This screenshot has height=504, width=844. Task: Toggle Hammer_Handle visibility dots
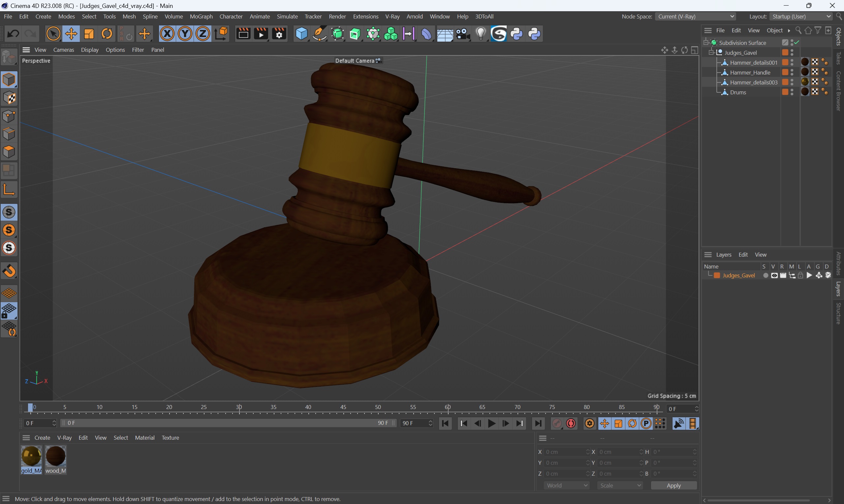pyautogui.click(x=792, y=72)
